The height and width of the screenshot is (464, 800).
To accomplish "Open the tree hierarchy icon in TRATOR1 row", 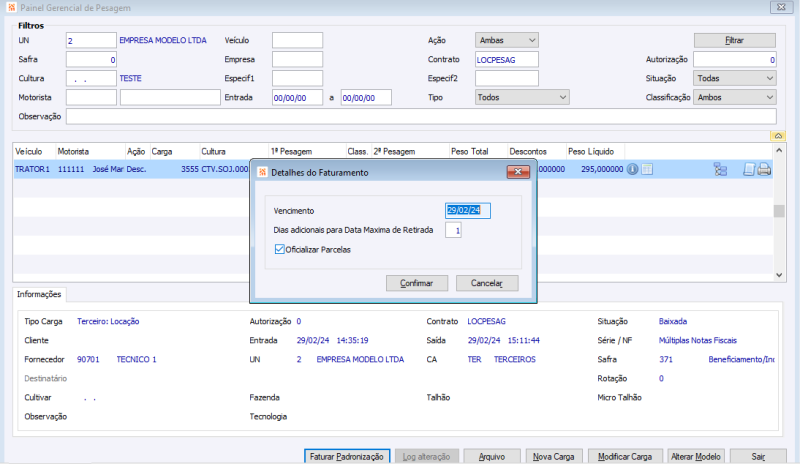I will [720, 169].
